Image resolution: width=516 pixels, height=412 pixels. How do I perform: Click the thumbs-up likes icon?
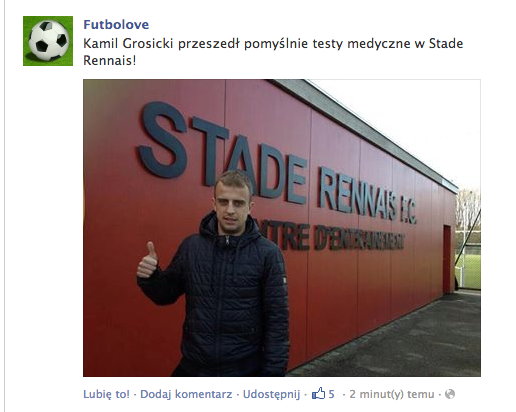coord(318,394)
